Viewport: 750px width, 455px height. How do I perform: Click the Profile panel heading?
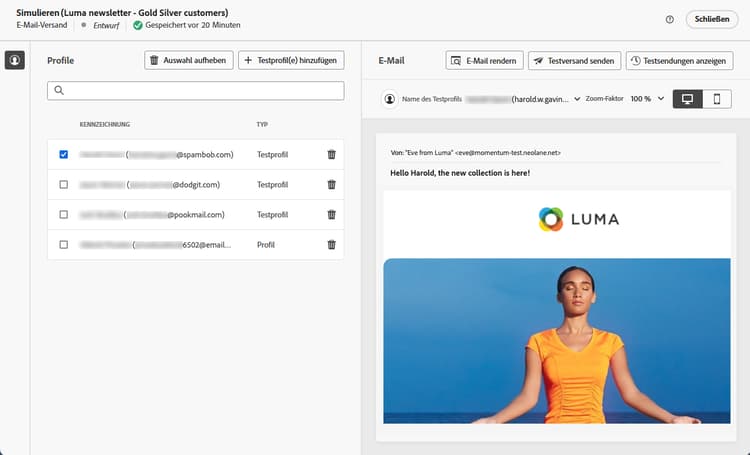tap(61, 61)
